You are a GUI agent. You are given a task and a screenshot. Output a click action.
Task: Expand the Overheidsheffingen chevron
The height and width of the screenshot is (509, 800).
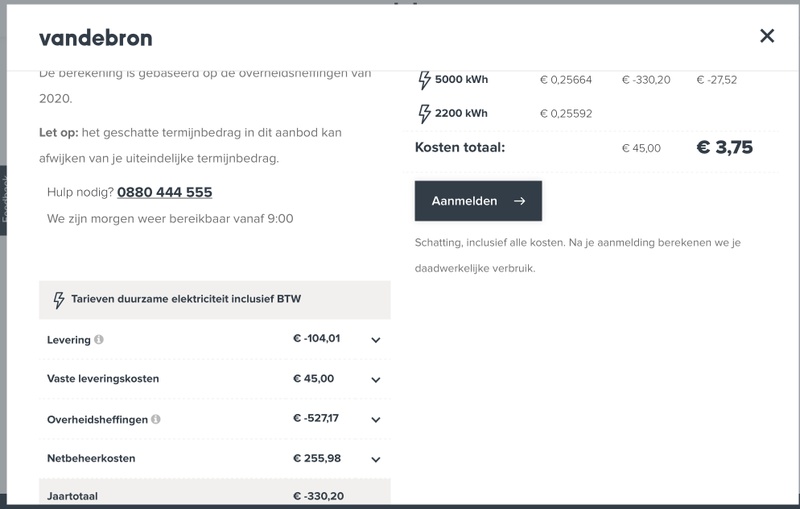tap(376, 419)
